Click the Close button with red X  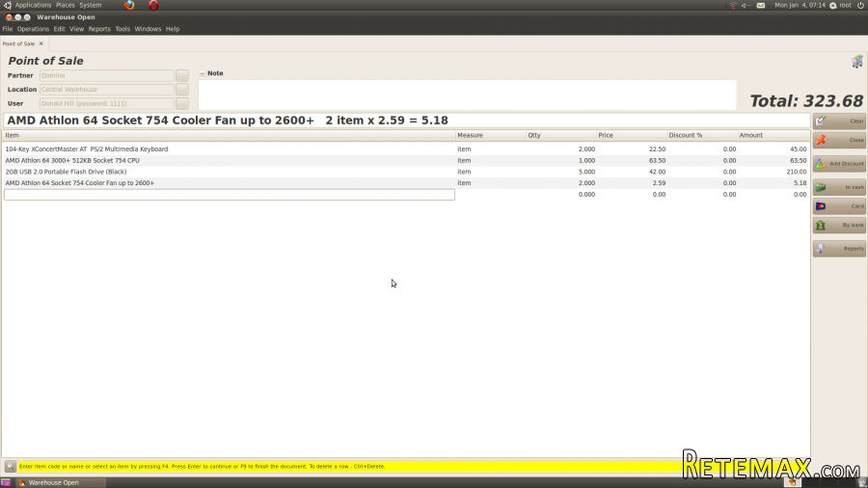839,140
